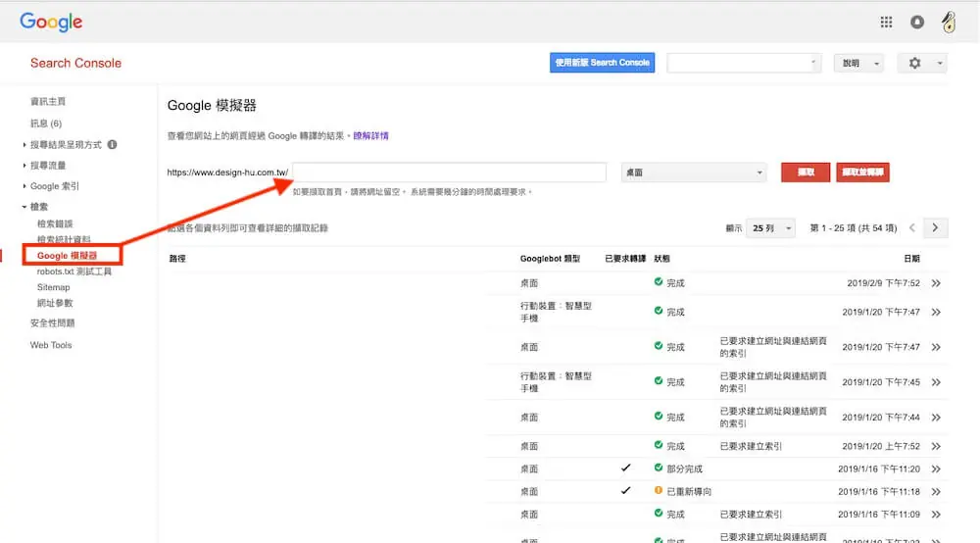Open details arrow for 2019/1/16 下午11:18 row
This screenshot has width=980, height=543.
[936, 492]
